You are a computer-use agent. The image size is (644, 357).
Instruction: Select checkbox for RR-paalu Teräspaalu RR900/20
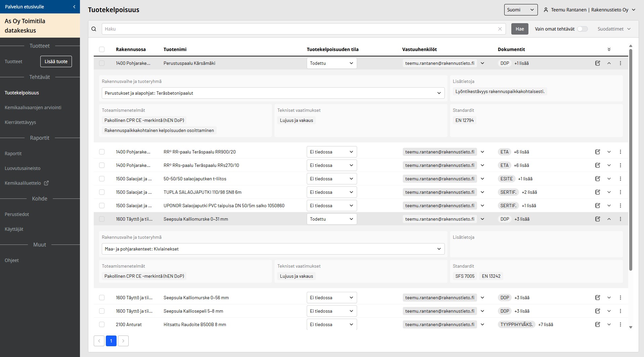pos(102,152)
